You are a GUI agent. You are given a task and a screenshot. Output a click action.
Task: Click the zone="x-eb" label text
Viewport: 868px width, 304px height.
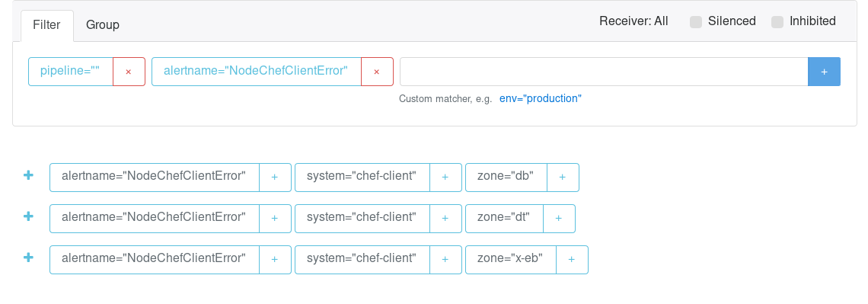(510, 258)
